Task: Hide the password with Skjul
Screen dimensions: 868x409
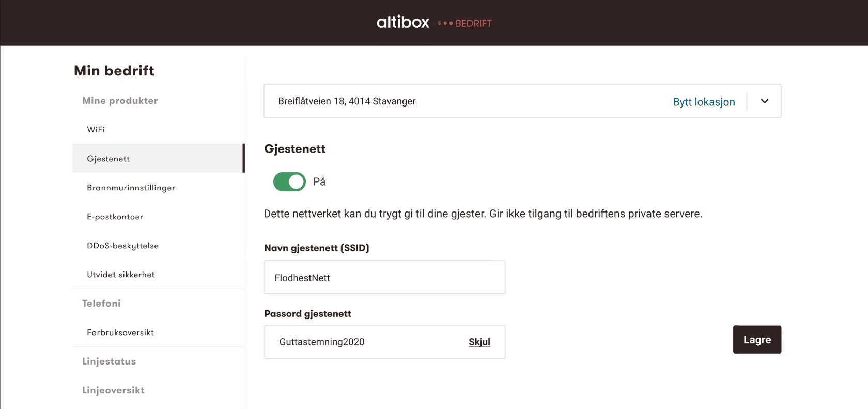Action: click(x=479, y=342)
